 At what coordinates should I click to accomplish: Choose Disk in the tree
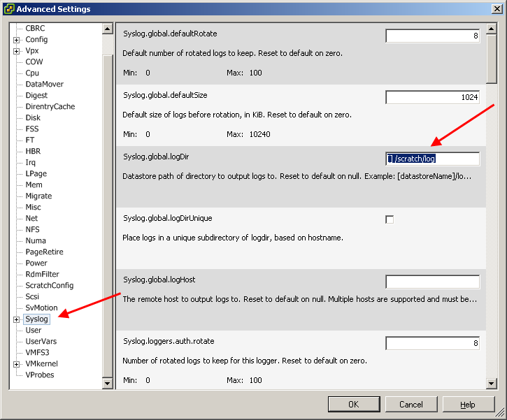(x=33, y=117)
